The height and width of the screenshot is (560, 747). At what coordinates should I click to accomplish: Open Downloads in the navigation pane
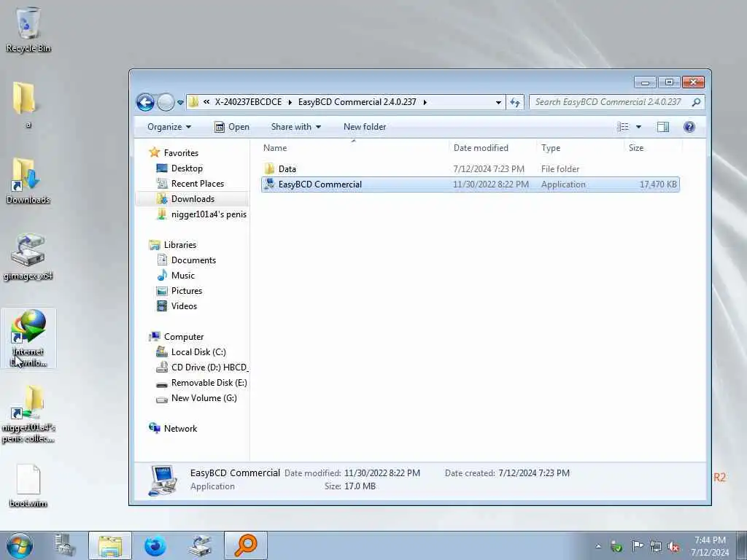tap(186, 198)
